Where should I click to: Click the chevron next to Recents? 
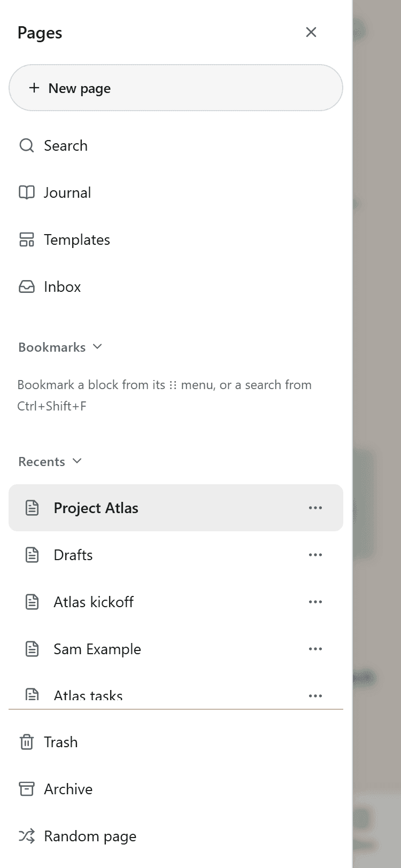click(x=77, y=461)
